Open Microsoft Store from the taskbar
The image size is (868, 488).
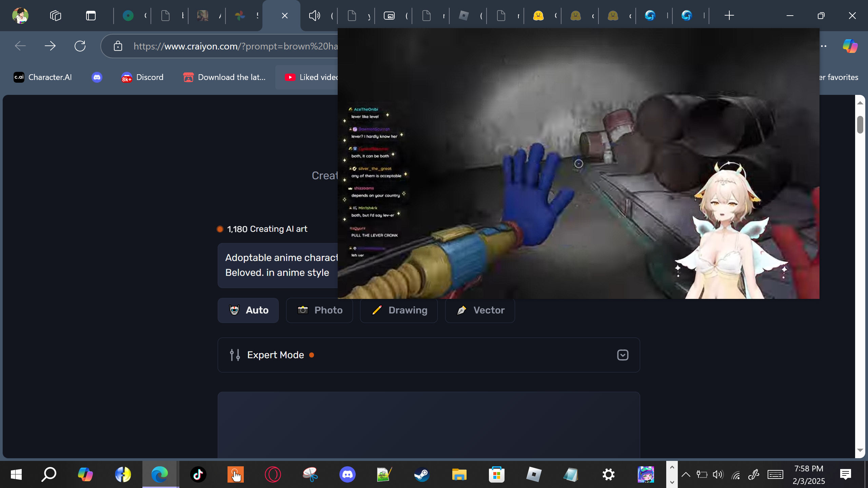pyautogui.click(x=497, y=474)
